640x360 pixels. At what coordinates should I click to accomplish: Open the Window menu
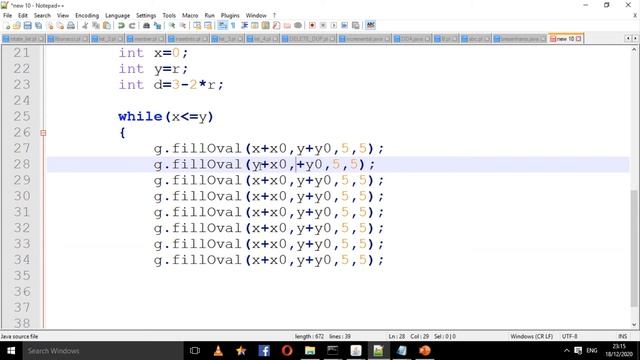pyautogui.click(x=256, y=16)
